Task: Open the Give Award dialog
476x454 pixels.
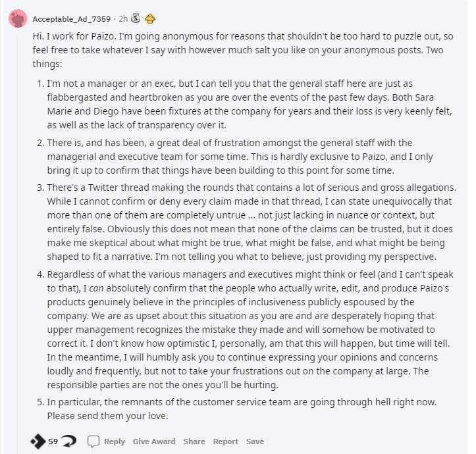Action: tap(154, 441)
